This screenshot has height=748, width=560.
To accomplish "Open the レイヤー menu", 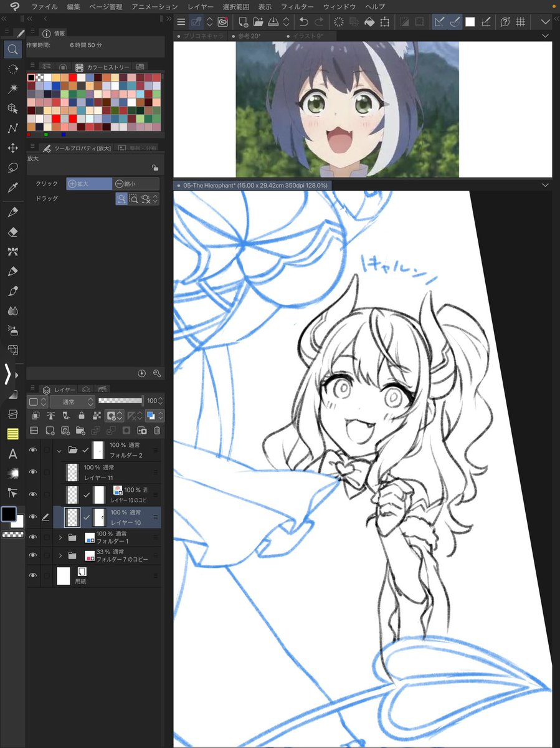I will 201,6.
